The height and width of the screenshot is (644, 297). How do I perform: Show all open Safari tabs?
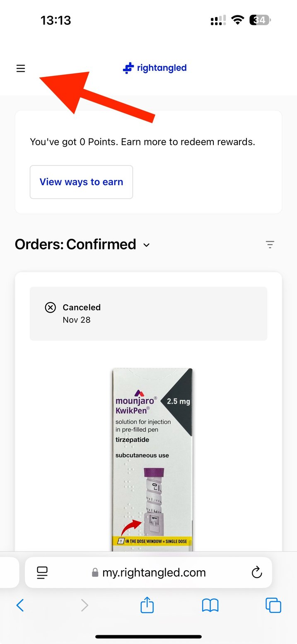(273, 606)
